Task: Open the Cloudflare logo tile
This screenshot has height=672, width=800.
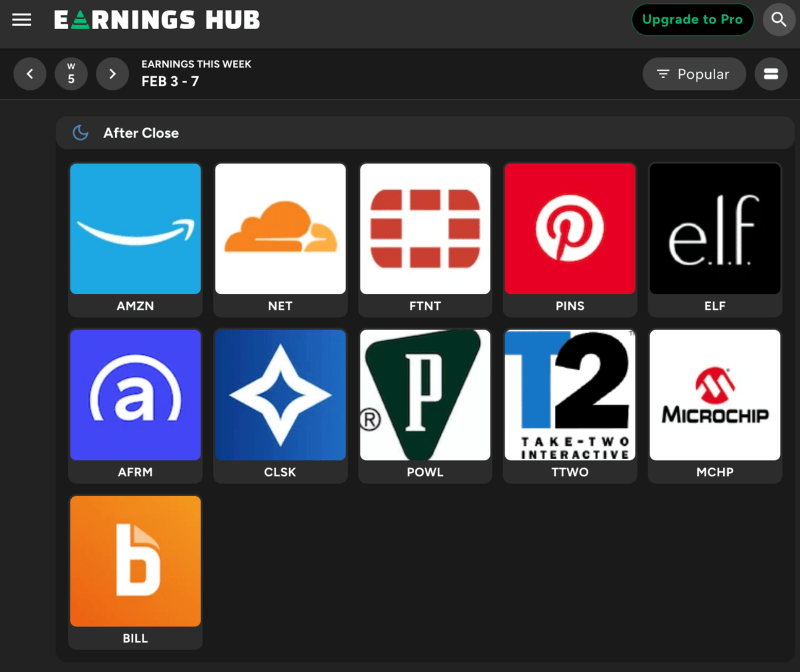Action: 280,229
